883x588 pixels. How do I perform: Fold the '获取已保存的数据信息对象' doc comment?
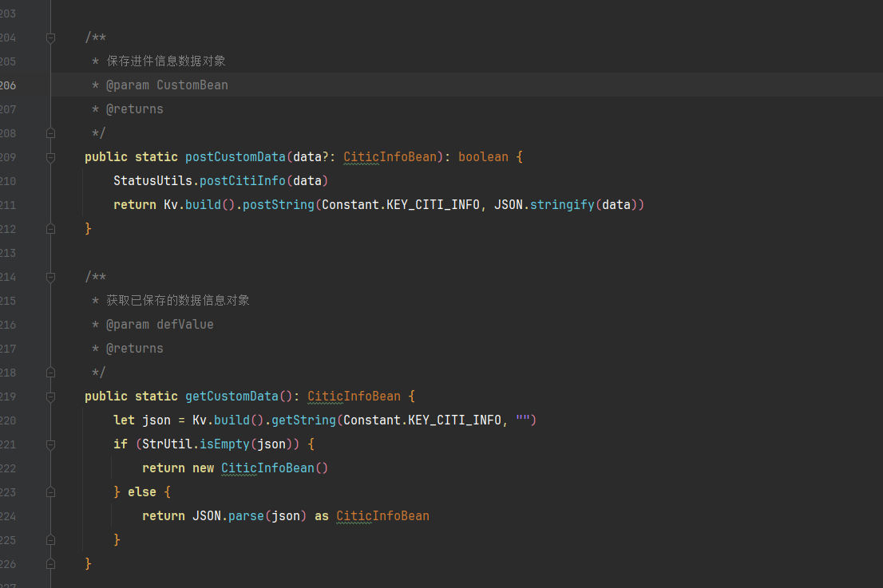pos(50,277)
